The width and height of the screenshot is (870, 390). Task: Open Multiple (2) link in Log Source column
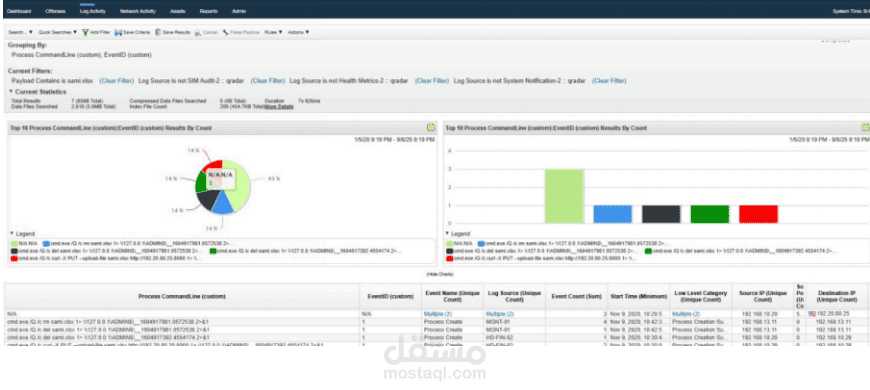point(500,314)
